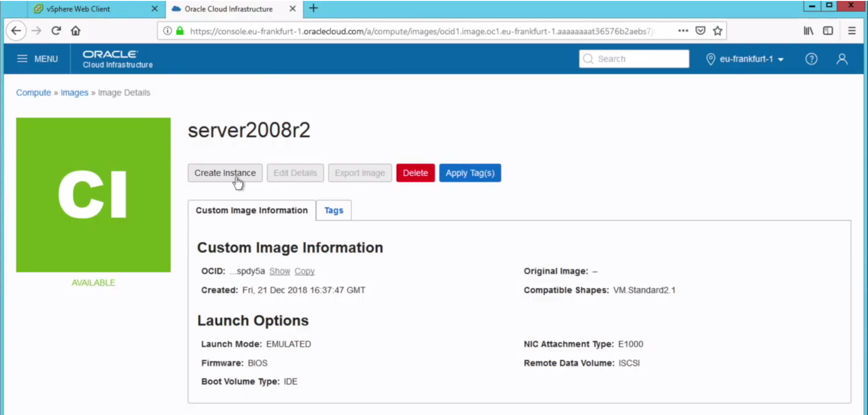Open the Library bookshelf icon

808,31
